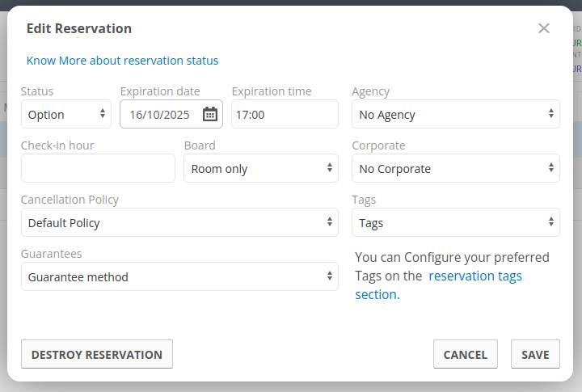This screenshot has width=582, height=392.
Task: Click the Expiration time field showing 17:00
Action: 285,114
